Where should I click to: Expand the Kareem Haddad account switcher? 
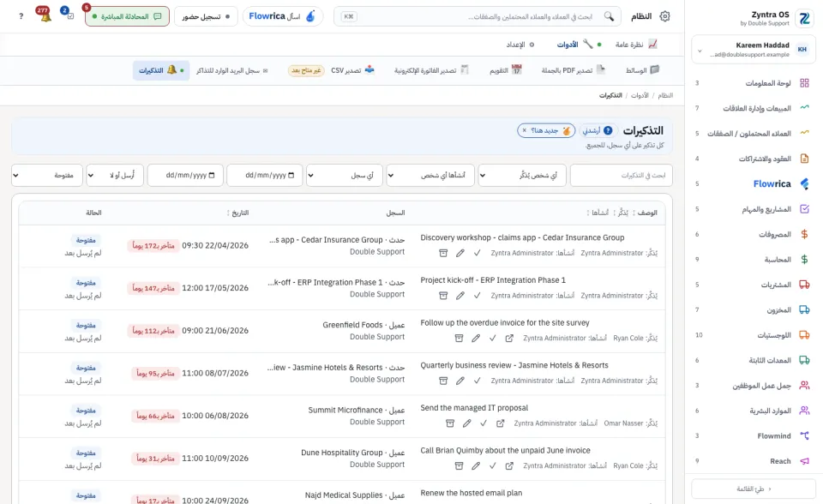click(x=754, y=50)
